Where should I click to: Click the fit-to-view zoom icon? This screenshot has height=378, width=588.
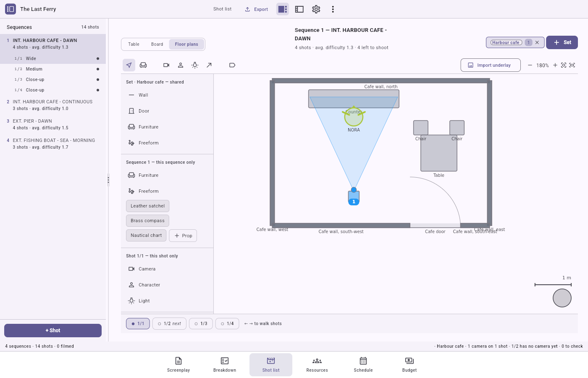pyautogui.click(x=564, y=65)
